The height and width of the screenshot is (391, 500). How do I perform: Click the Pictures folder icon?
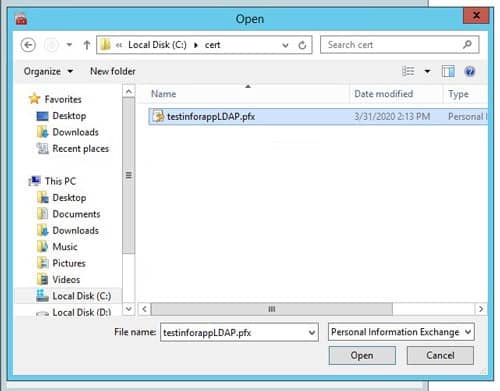click(42, 263)
